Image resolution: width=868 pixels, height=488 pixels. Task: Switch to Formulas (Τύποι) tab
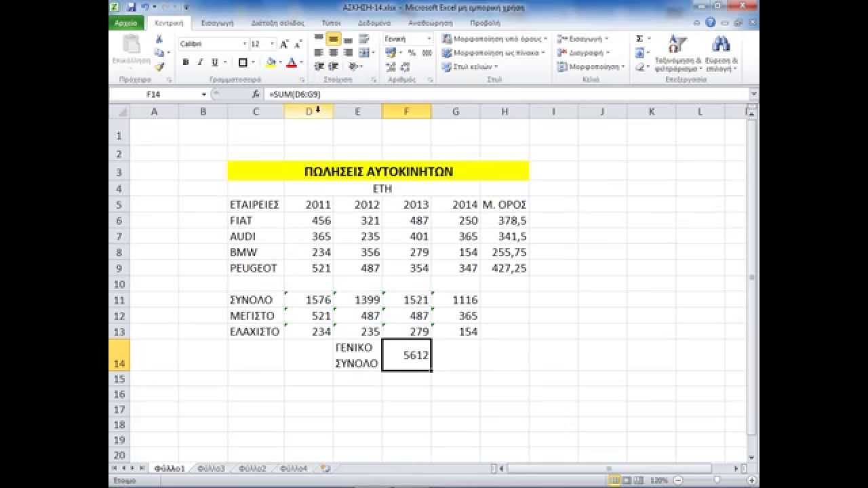[x=332, y=22]
